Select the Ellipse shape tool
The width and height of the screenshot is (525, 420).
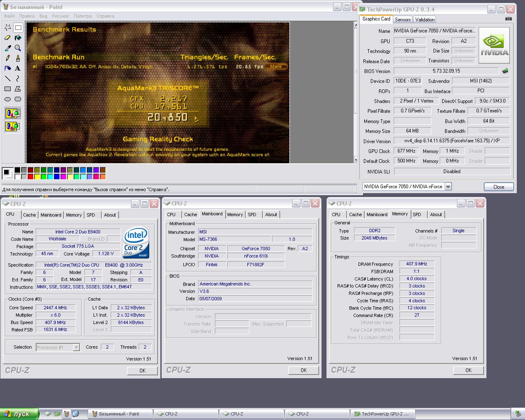tap(8, 99)
